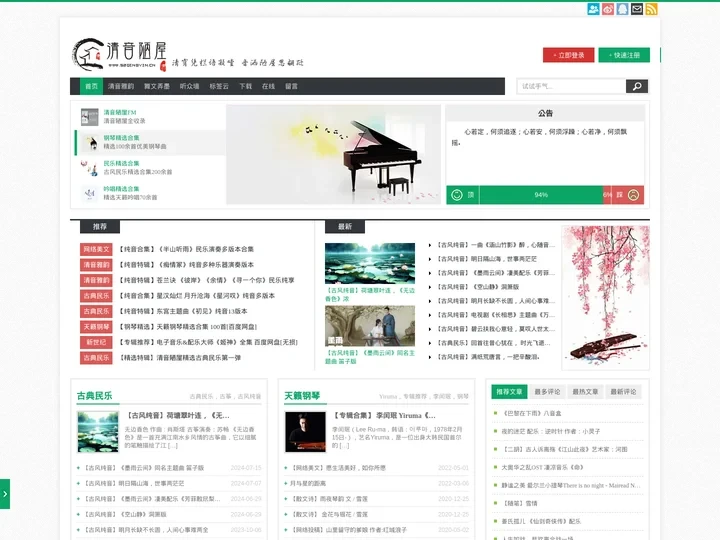This screenshot has height=540, width=720.
Task: Click the sad face downvote icon in 公告
Action: click(633, 195)
